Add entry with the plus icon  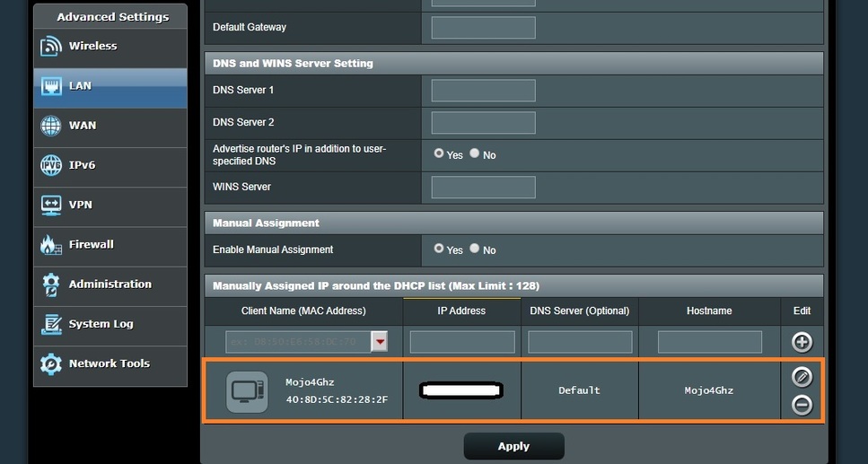pos(802,342)
